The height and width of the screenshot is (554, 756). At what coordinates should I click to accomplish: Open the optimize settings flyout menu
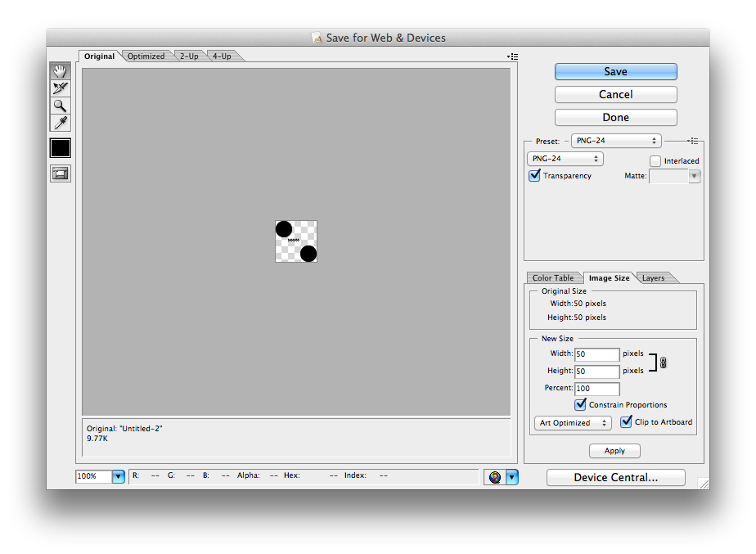click(693, 141)
